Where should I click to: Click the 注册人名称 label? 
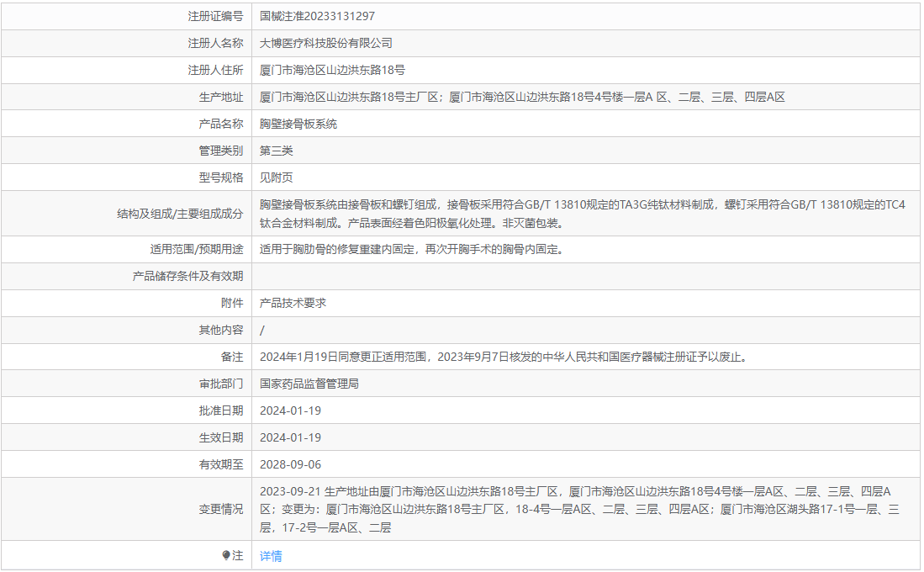point(215,43)
